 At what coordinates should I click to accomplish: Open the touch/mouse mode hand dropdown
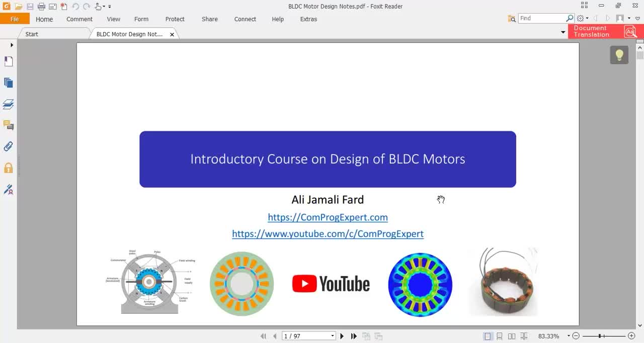click(x=100, y=7)
